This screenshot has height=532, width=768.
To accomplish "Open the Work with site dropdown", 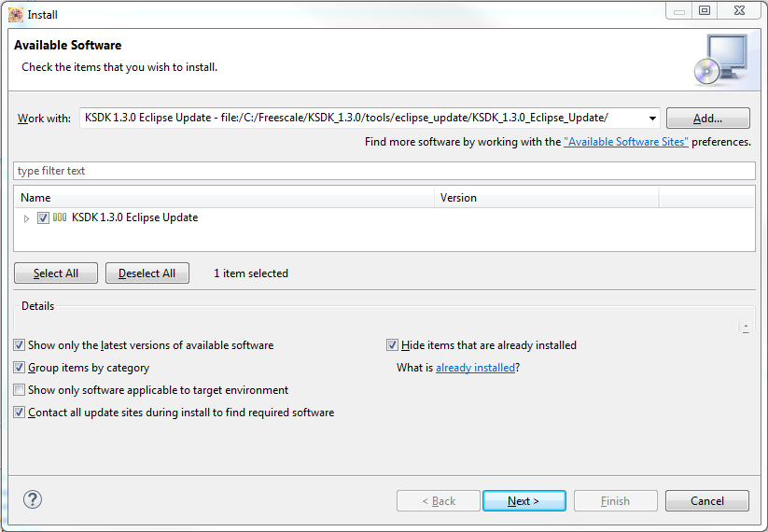I will point(651,118).
